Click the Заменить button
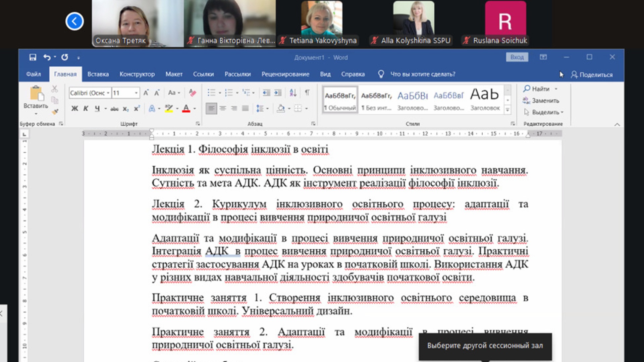This screenshot has height=362, width=644. 541,101
